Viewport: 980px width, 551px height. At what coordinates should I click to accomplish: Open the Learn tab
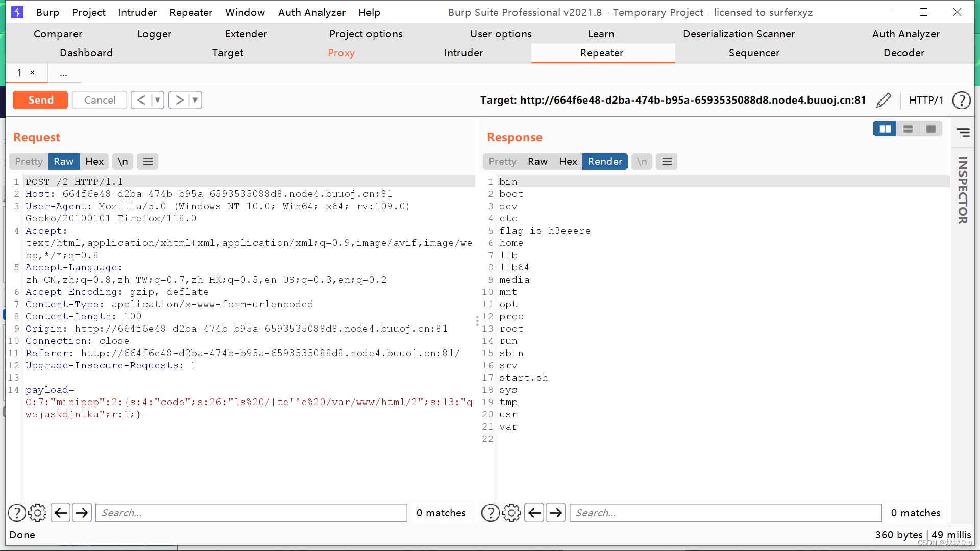(601, 34)
